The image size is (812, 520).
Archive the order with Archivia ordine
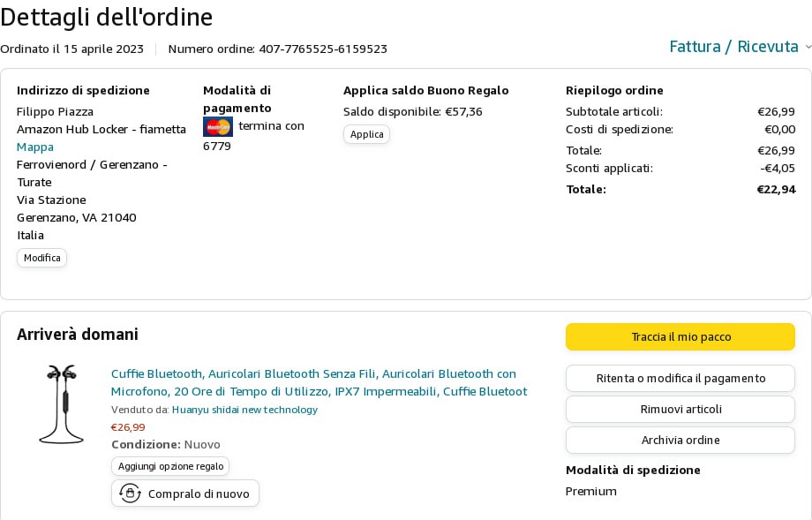tap(680, 441)
